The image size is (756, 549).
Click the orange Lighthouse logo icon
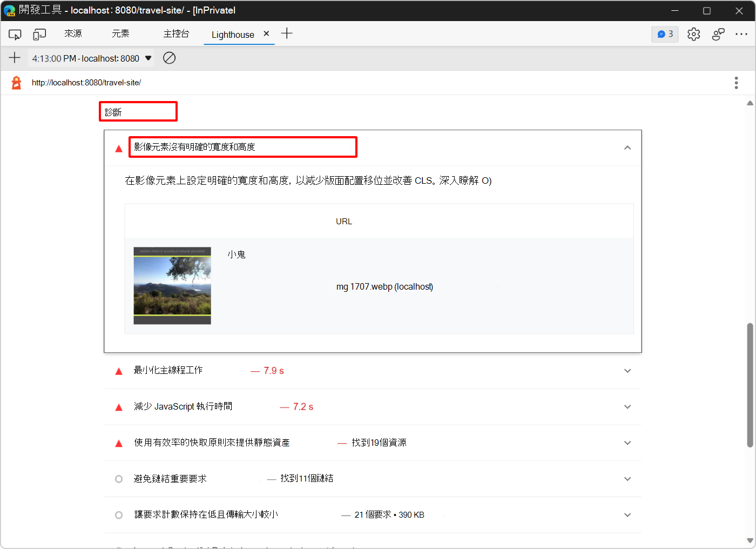pyautogui.click(x=15, y=82)
